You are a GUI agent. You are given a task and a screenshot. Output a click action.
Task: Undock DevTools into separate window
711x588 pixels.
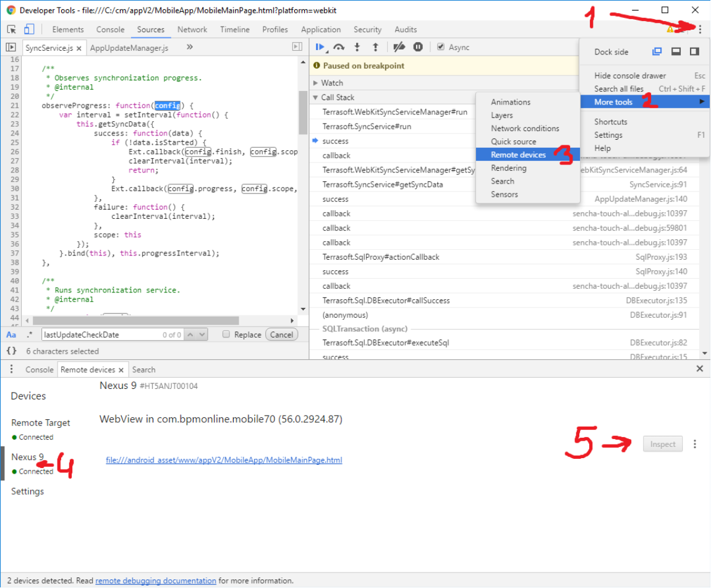(657, 52)
